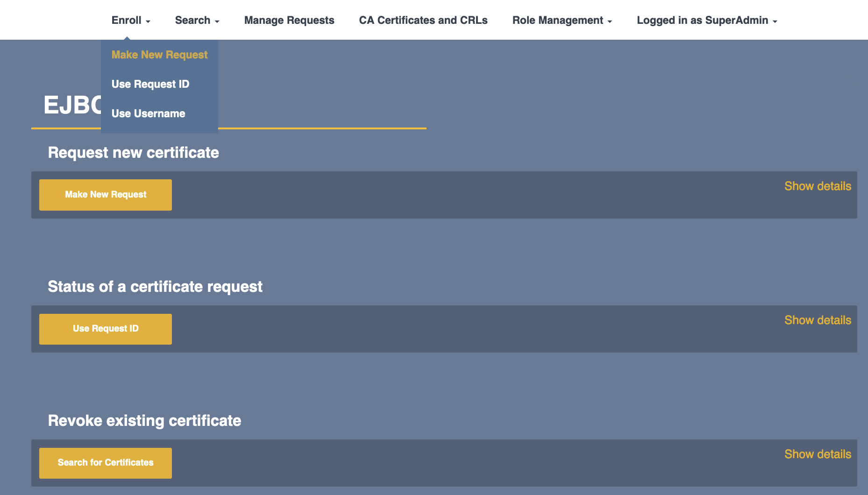Choose Make New Request in Enroll dropdown
This screenshot has height=495, width=868.
159,55
